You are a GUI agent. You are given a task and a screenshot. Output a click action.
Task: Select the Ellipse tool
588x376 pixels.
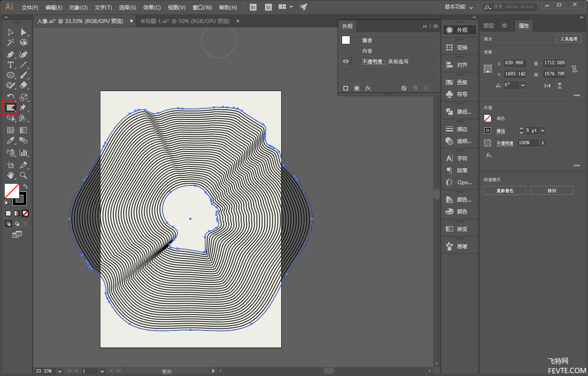tap(11, 75)
